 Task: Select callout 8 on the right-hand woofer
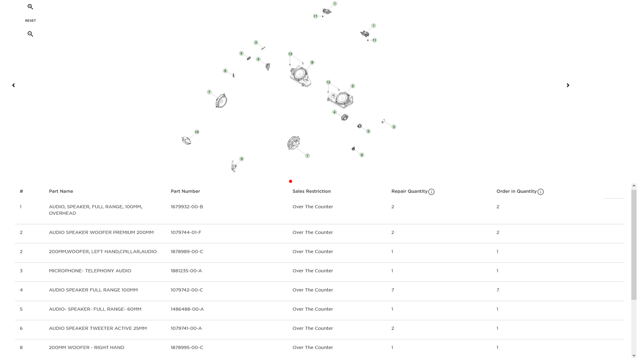pos(312,63)
